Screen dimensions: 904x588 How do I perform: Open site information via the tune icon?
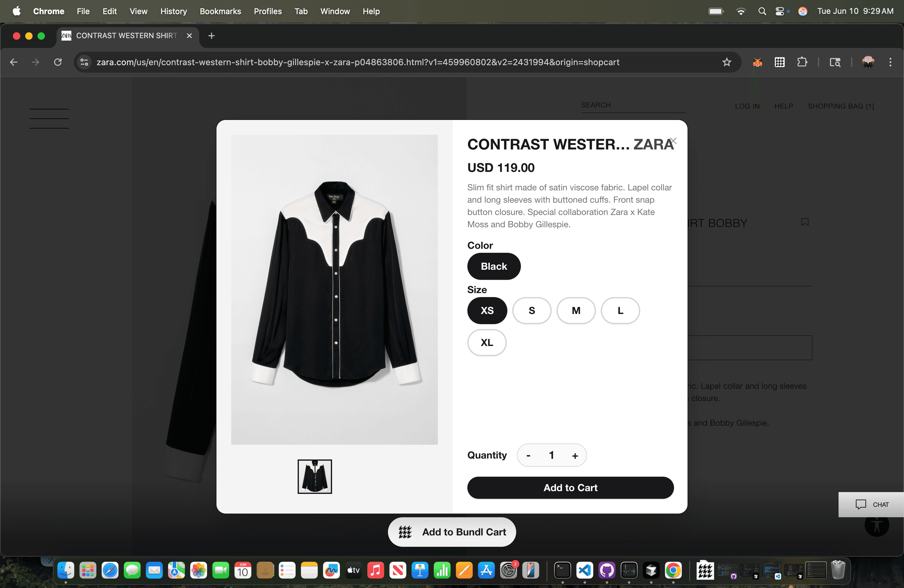[x=84, y=62]
